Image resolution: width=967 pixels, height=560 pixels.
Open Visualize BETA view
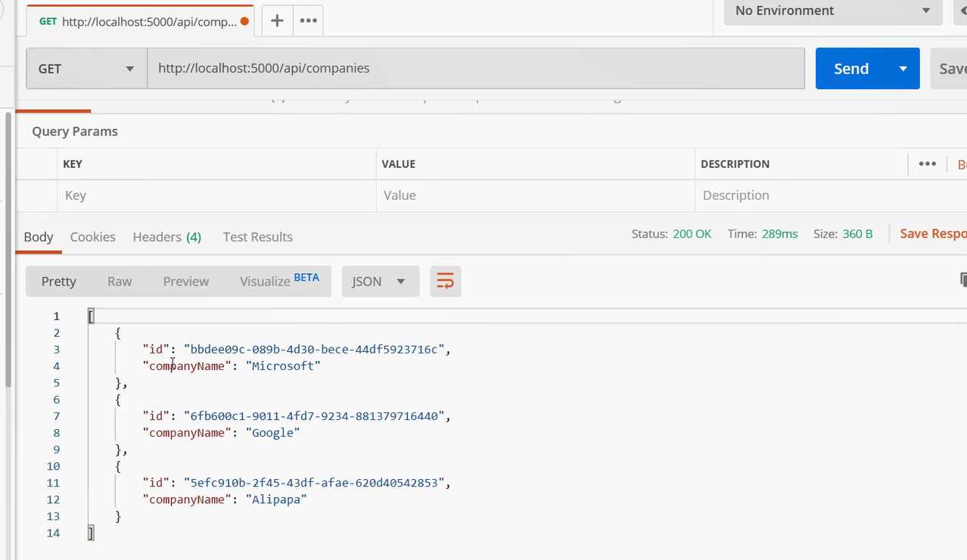pyautogui.click(x=279, y=281)
